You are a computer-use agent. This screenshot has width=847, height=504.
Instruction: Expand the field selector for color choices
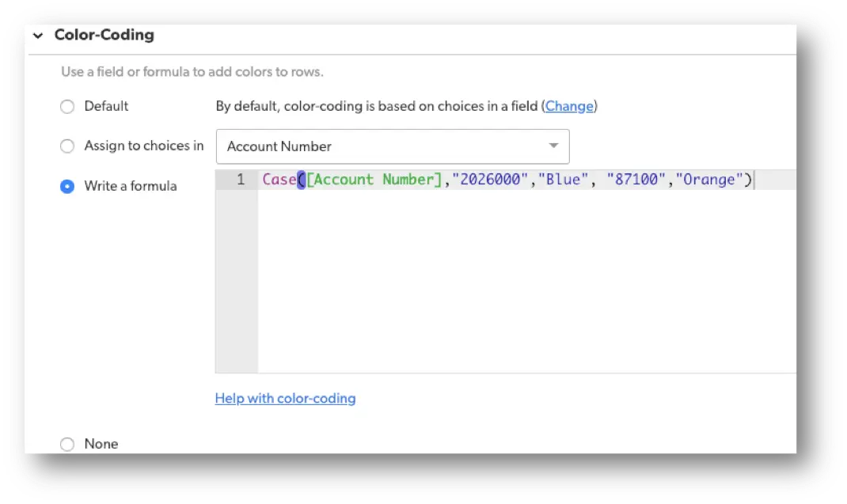(553, 146)
